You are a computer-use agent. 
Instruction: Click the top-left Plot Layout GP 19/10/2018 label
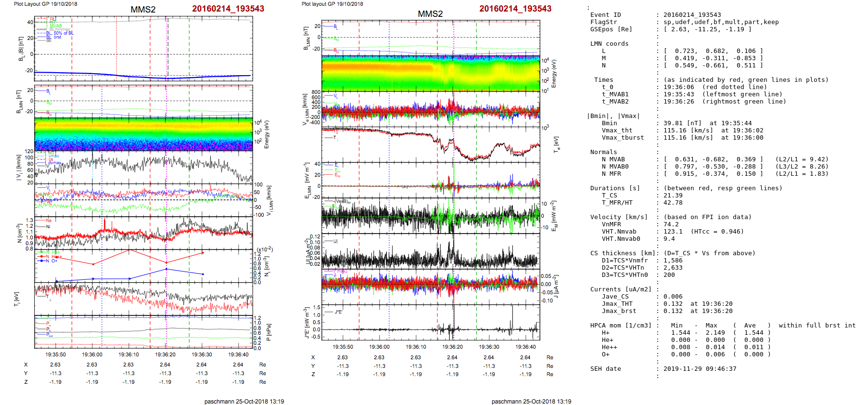coord(45,4)
